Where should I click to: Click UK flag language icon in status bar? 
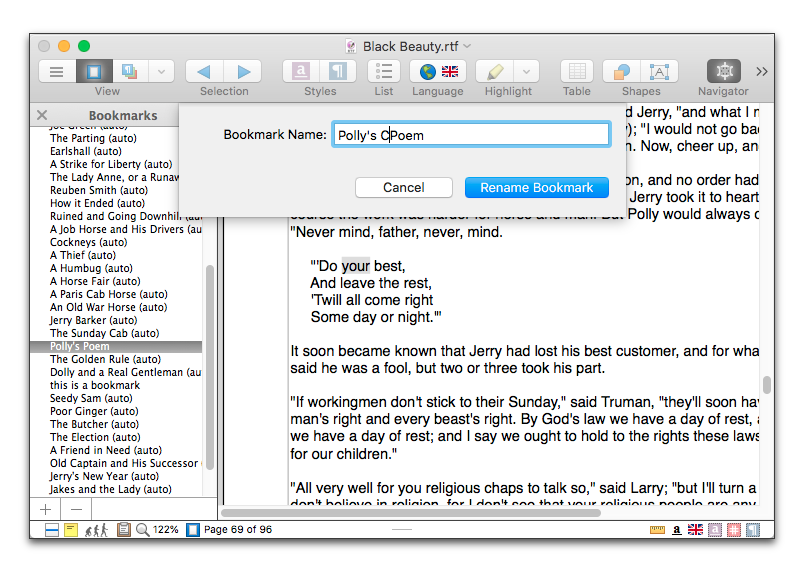(695, 529)
